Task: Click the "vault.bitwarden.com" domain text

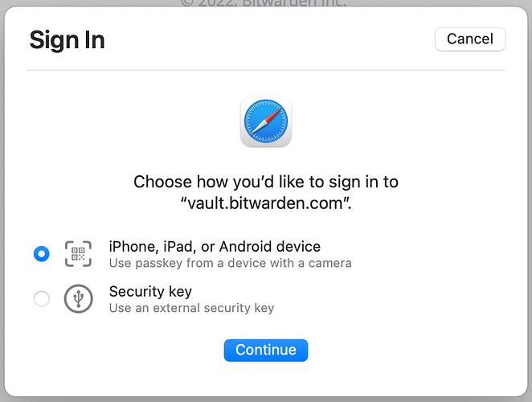Action: [266, 203]
